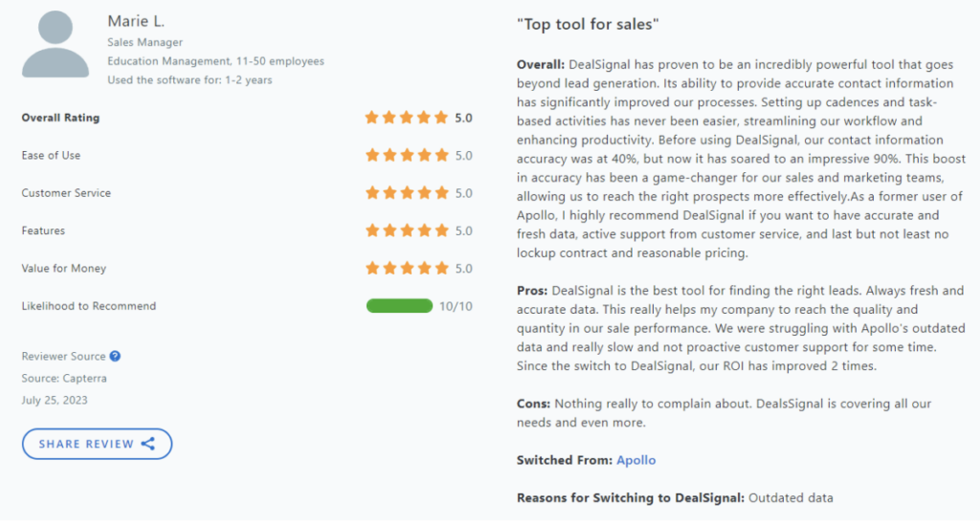This screenshot has height=526, width=980.
Task: Click the Ease of Use star rating
Action: click(407, 155)
